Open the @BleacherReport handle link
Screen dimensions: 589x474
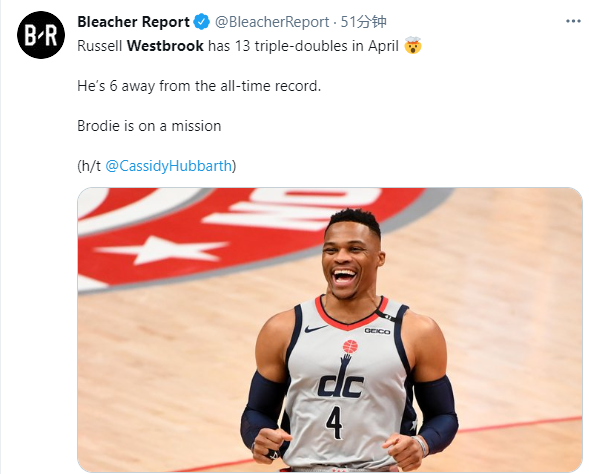pos(272,22)
